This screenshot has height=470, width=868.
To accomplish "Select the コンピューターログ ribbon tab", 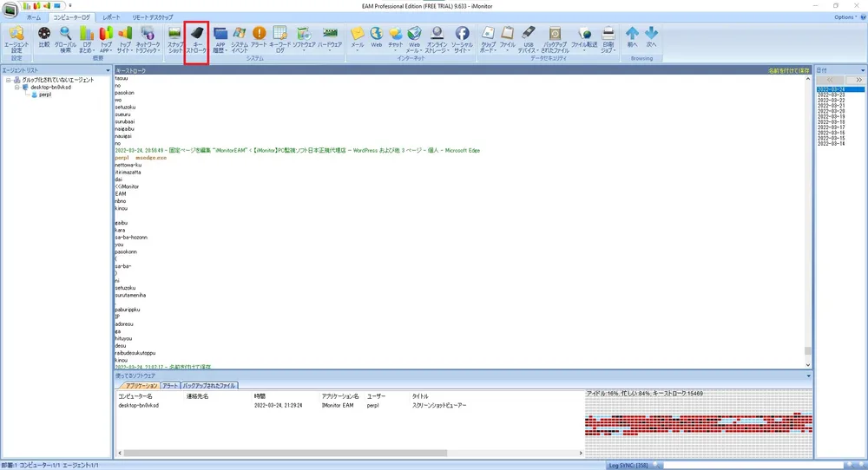I will click(x=71, y=17).
